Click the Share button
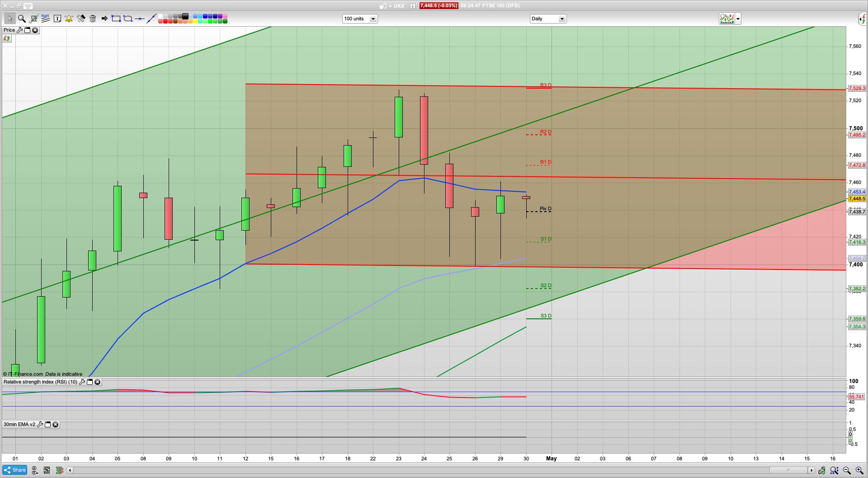The height and width of the screenshot is (478, 868). (14, 470)
